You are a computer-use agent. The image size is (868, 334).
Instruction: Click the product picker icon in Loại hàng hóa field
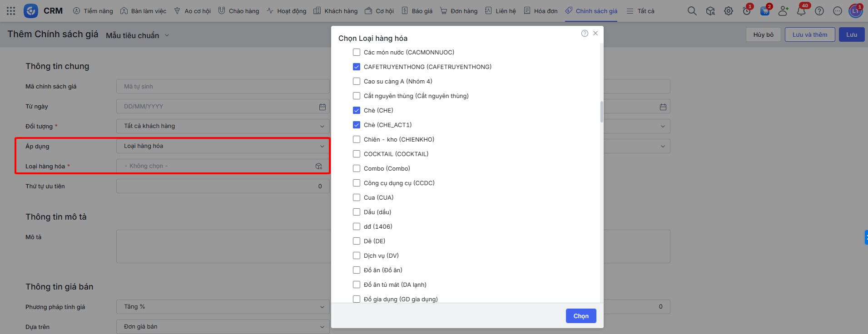click(319, 166)
